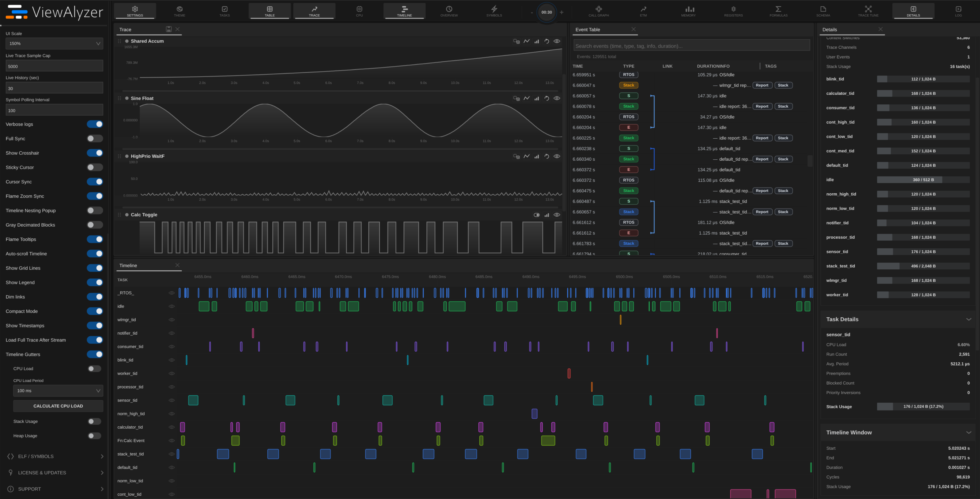Open the ETM icon
This screenshot has height=499, width=980.
(643, 11)
